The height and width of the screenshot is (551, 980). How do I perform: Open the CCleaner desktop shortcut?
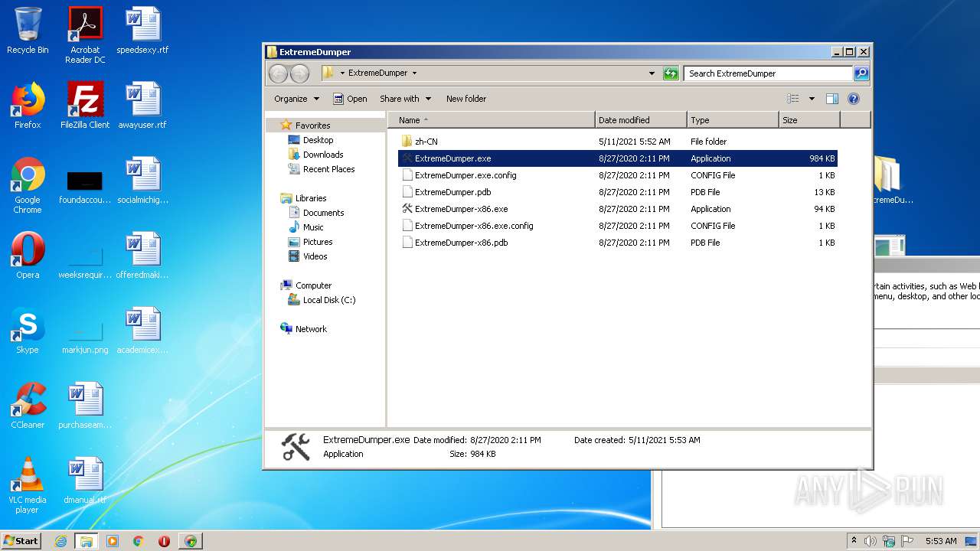click(28, 406)
